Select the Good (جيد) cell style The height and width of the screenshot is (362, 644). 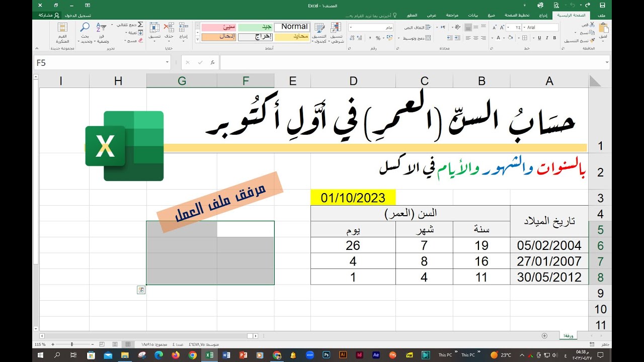pos(255,27)
